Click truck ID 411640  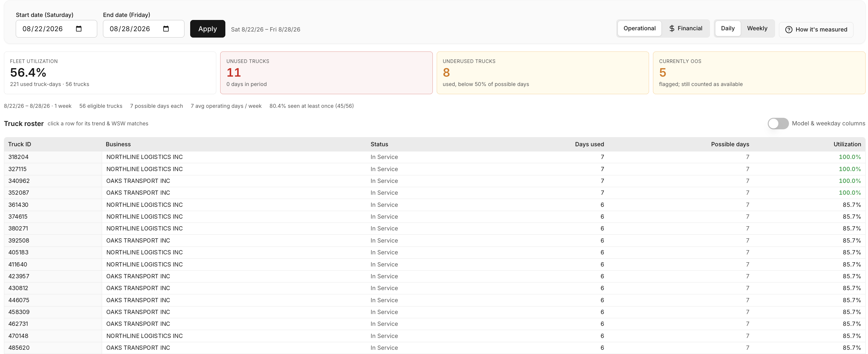click(x=18, y=264)
